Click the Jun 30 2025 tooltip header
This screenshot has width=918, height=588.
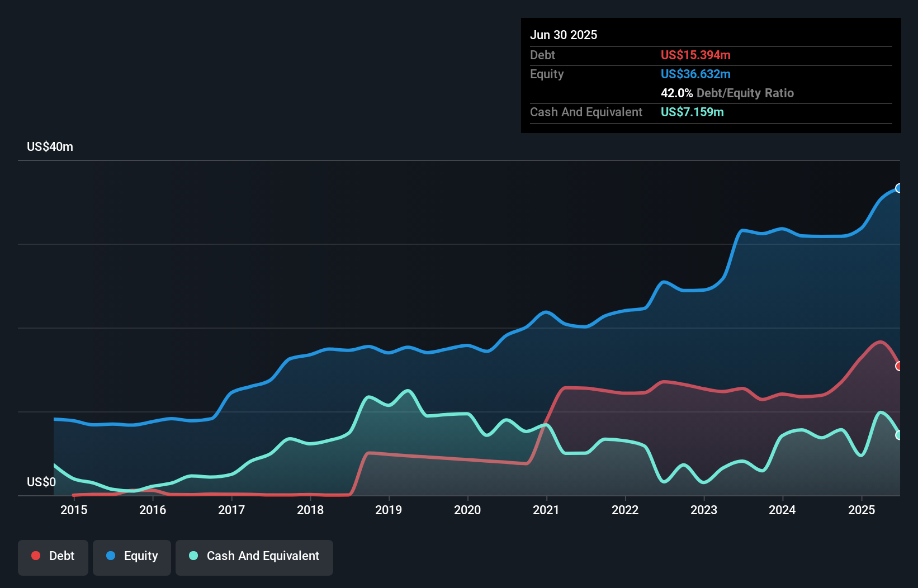point(564,35)
